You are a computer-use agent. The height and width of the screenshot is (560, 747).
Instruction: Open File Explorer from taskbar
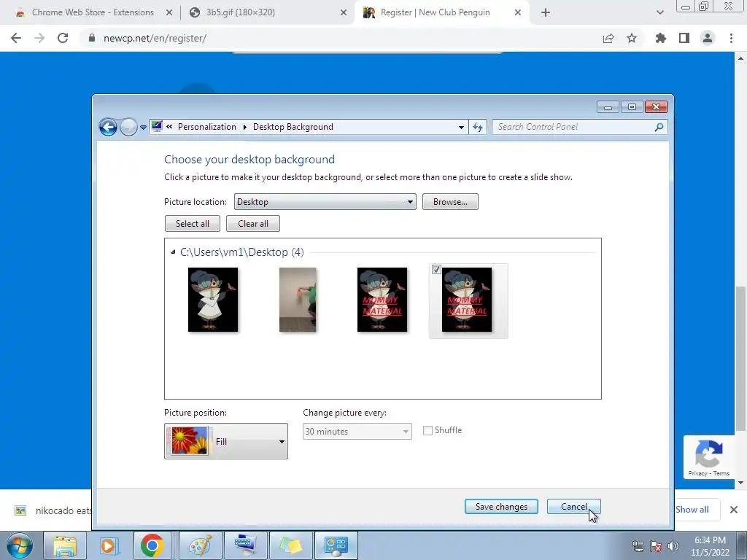coord(65,545)
